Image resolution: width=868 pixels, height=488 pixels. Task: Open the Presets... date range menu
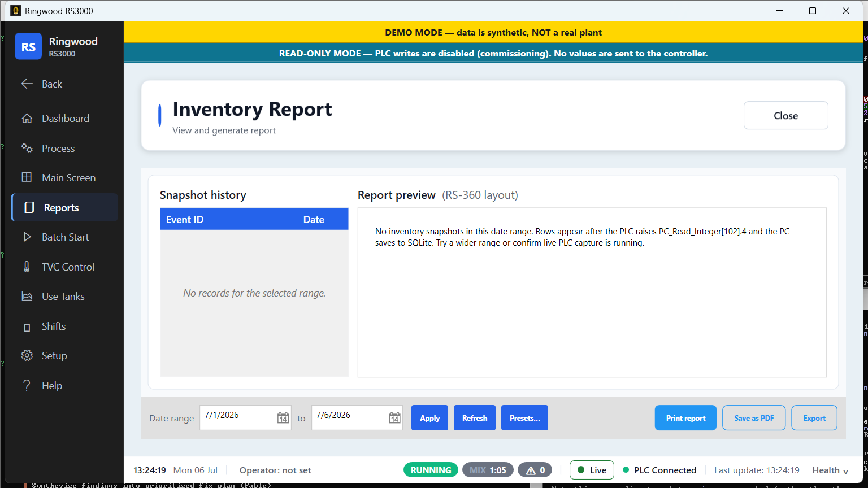coord(524,418)
